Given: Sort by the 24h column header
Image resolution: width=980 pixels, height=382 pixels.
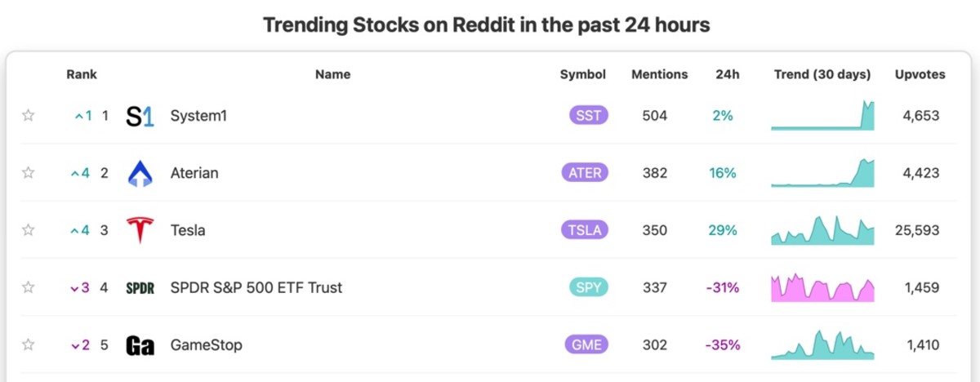Looking at the screenshot, I should (x=728, y=74).
